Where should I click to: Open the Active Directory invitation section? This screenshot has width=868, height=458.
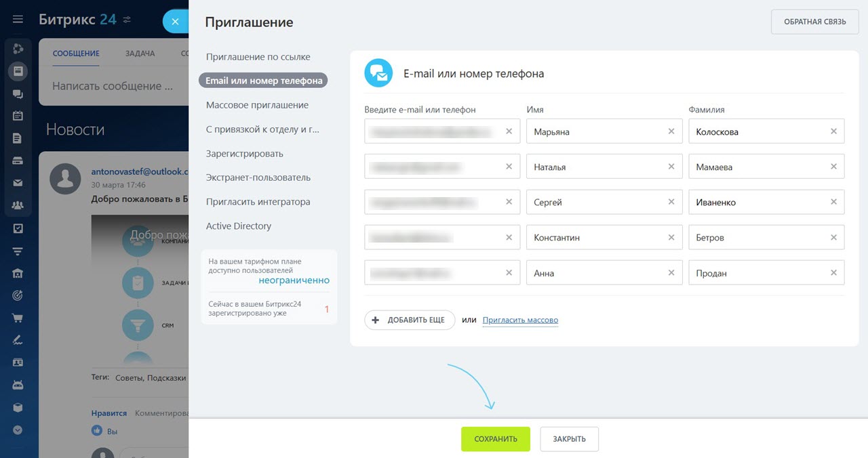[x=239, y=226]
